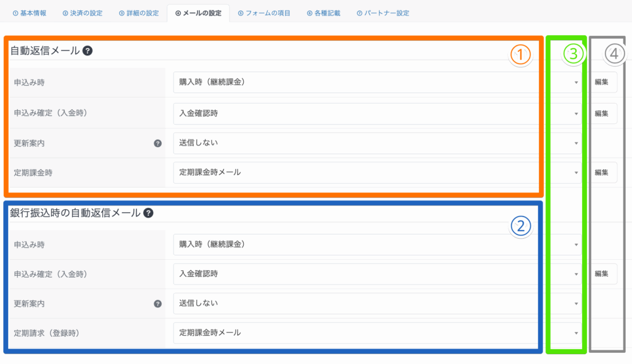The height and width of the screenshot is (364, 632).
Task: Open the 決済の設定 tab
Action: pyautogui.click(x=84, y=13)
